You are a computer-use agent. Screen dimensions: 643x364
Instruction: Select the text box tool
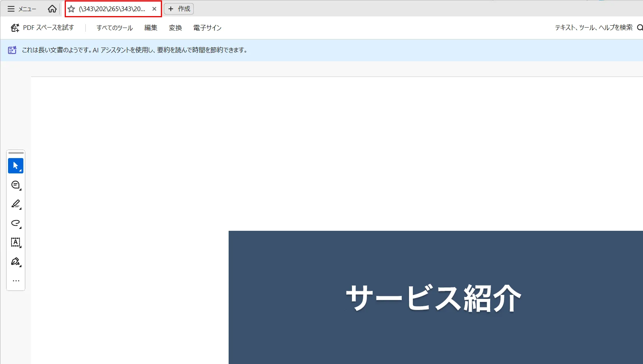[x=16, y=242]
